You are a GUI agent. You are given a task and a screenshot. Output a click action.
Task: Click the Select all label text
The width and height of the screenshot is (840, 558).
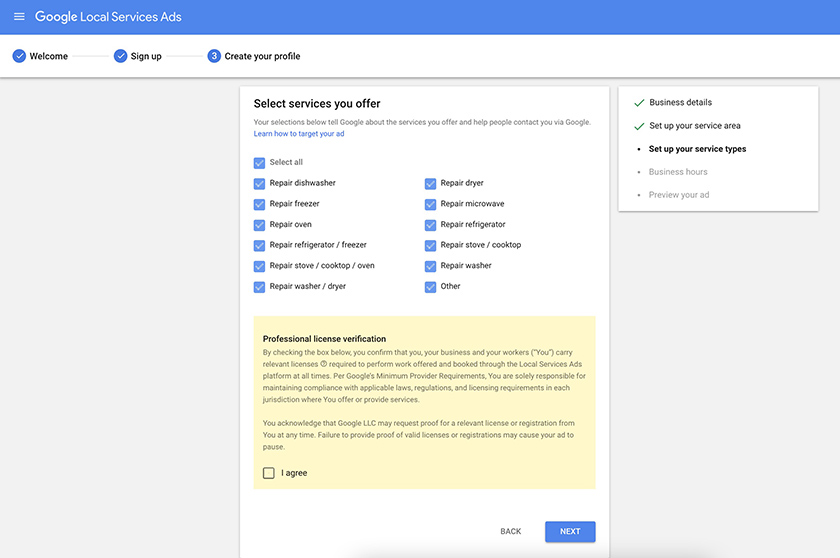click(286, 162)
